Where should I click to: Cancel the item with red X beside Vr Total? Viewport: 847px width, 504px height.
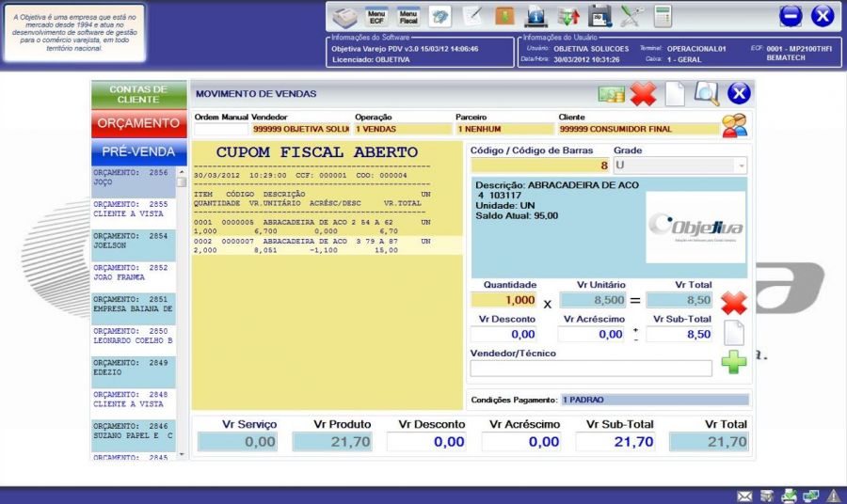pyautogui.click(x=734, y=303)
